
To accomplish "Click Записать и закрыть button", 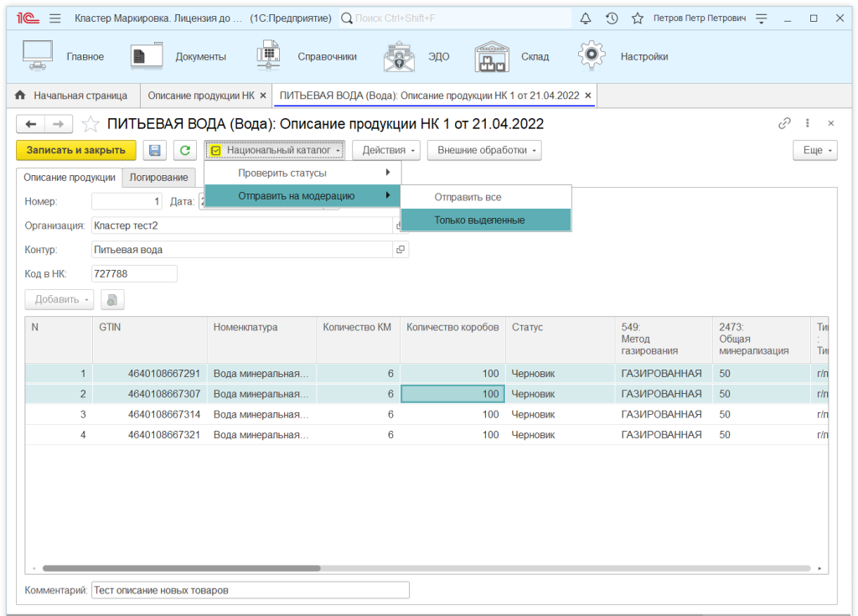I will point(75,150).
